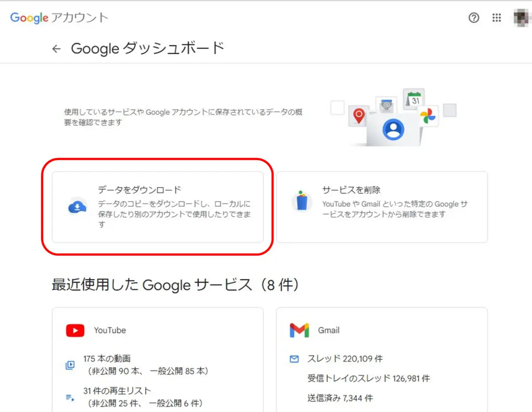This screenshot has width=532, height=412.
Task: Click the red YouTube logo icon
Action: pos(75,330)
